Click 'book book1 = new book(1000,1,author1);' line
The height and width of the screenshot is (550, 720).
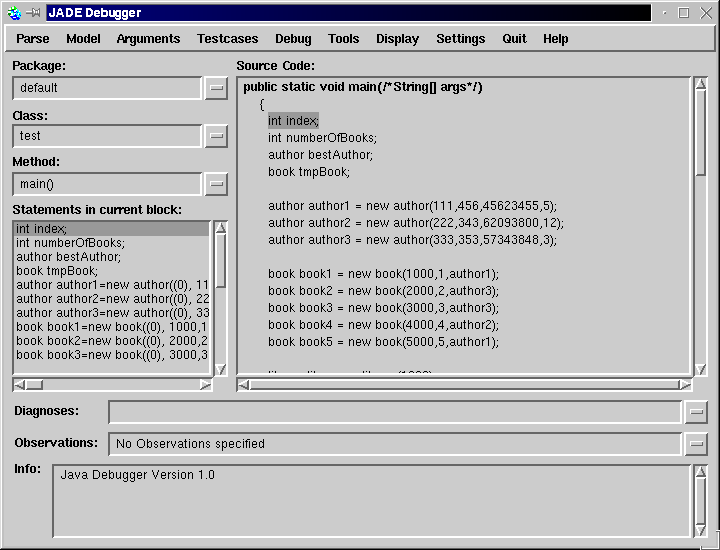pyautogui.click(x=383, y=274)
